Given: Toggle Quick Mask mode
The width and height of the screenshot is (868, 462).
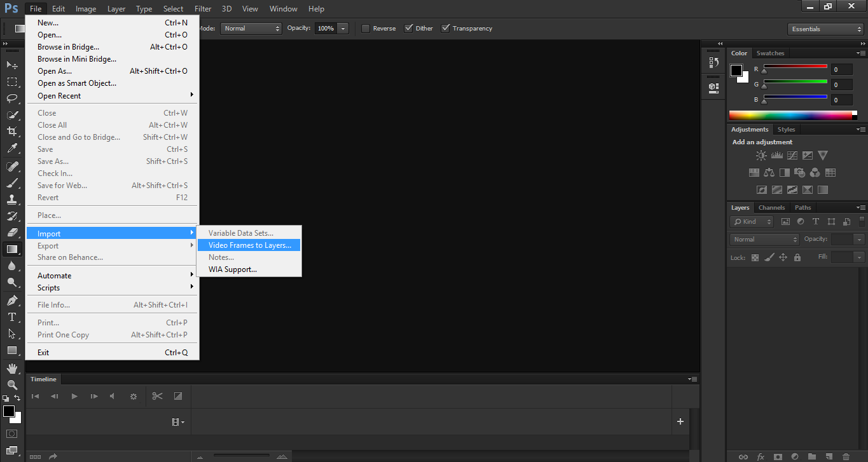Looking at the screenshot, I should click(x=12, y=434).
